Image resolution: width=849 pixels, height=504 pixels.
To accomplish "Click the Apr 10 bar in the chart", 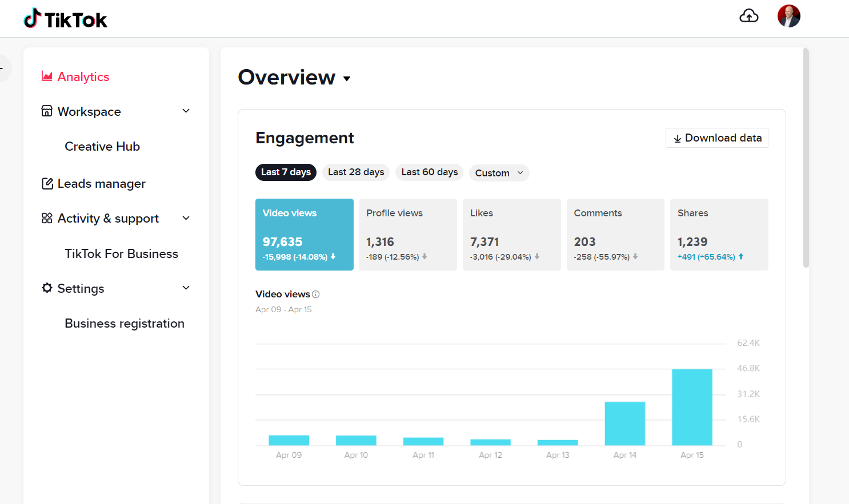I will pos(356,440).
